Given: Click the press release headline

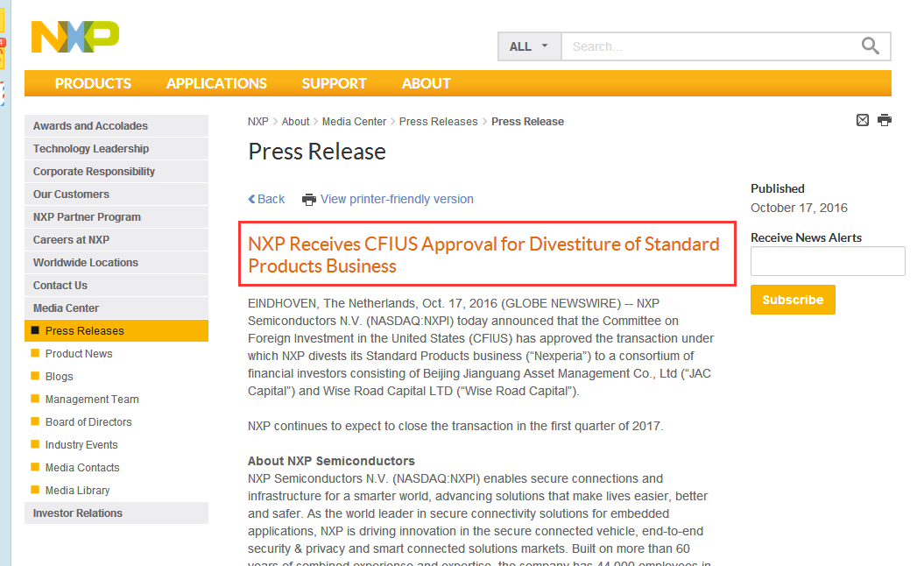Looking at the screenshot, I should click(483, 255).
